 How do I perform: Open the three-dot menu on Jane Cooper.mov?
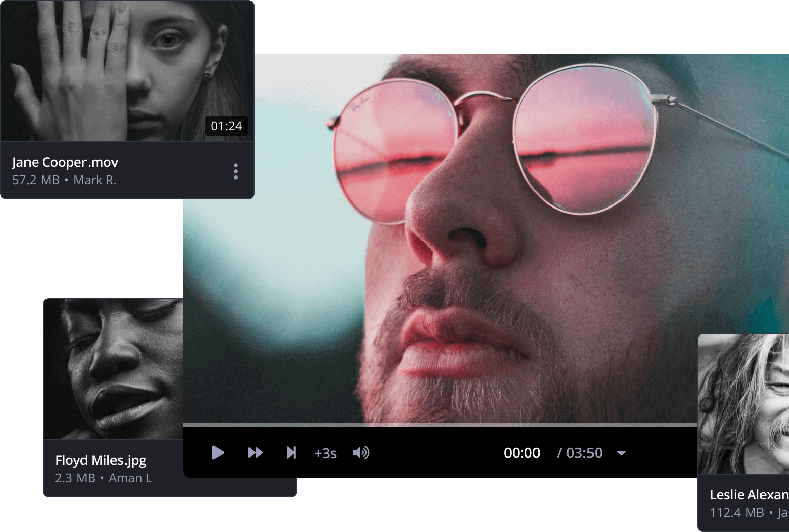pyautogui.click(x=235, y=171)
